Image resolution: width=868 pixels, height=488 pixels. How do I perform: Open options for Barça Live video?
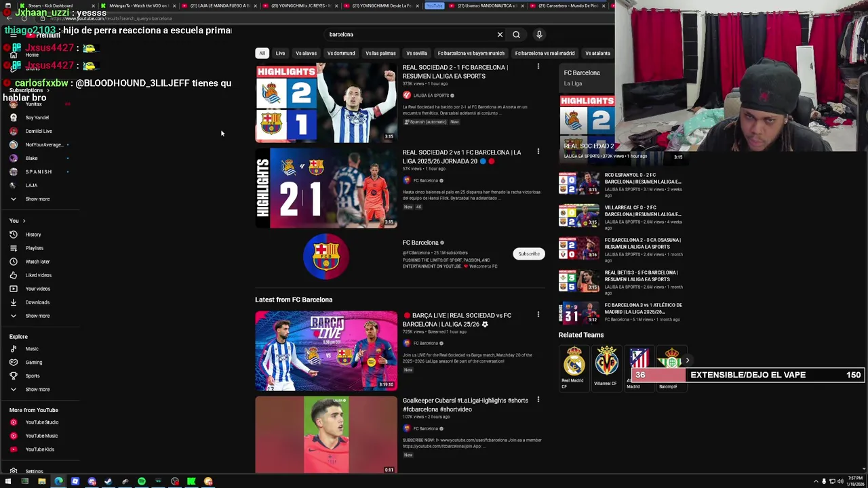coord(538,315)
